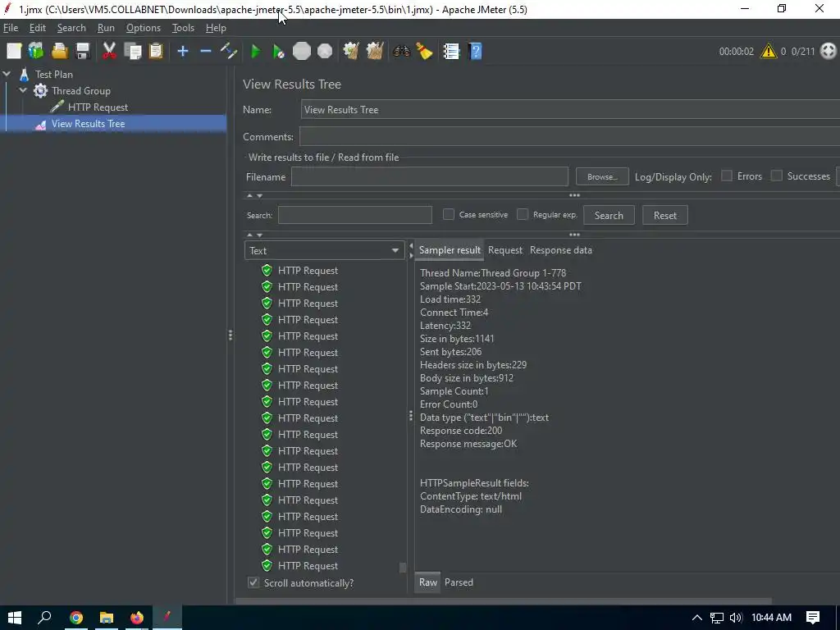
Task: Enable the Case sensitive checkbox
Action: click(x=449, y=214)
